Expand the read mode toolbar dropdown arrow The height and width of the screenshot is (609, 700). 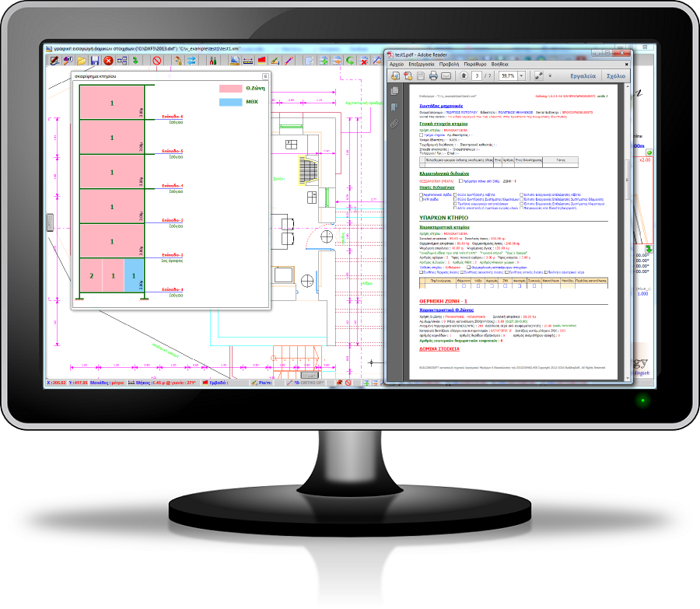[551, 76]
